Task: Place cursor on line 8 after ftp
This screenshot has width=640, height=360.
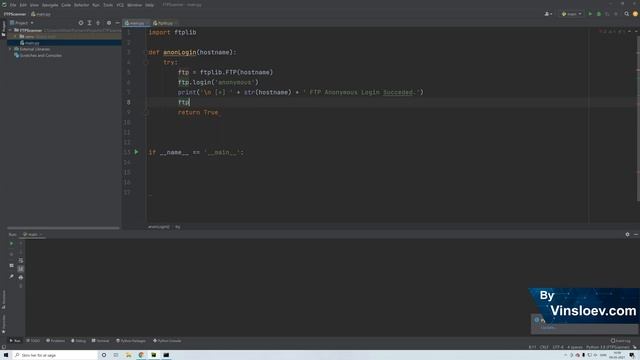Action: [x=190, y=102]
